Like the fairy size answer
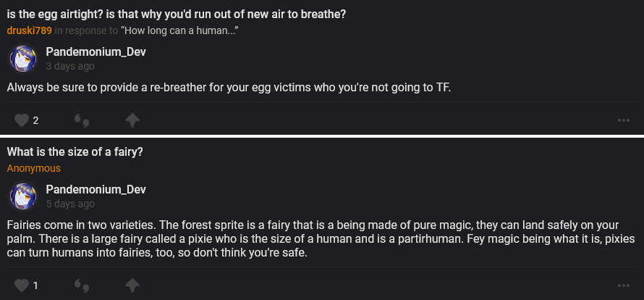The height and width of the screenshot is (300, 644). [x=22, y=285]
